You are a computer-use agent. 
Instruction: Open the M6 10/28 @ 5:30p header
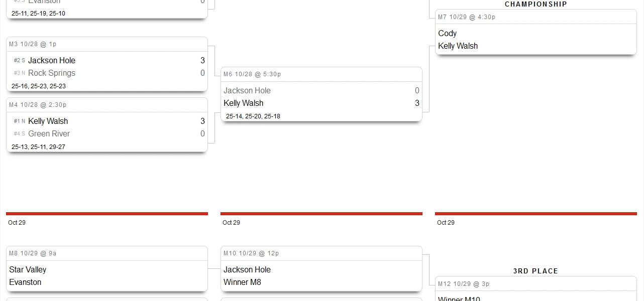pyautogui.click(x=252, y=74)
